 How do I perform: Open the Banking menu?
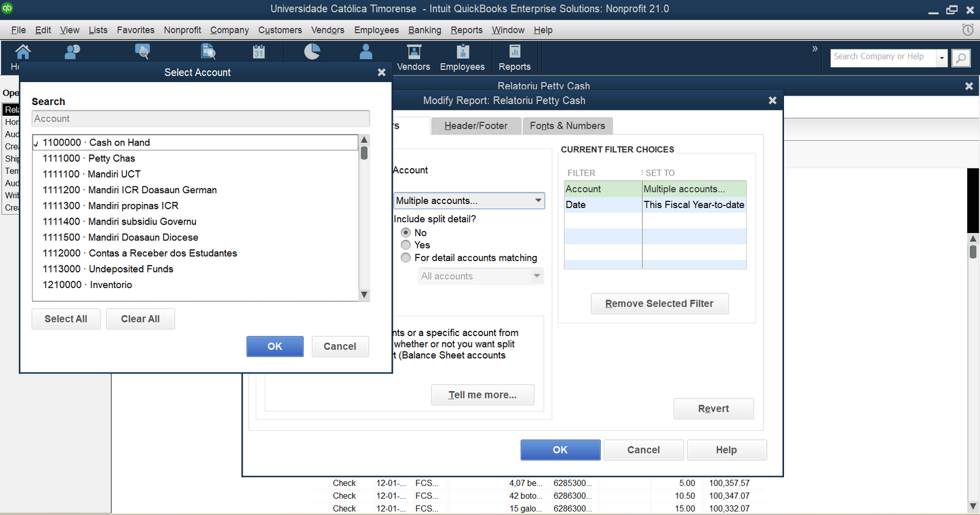pyautogui.click(x=425, y=30)
